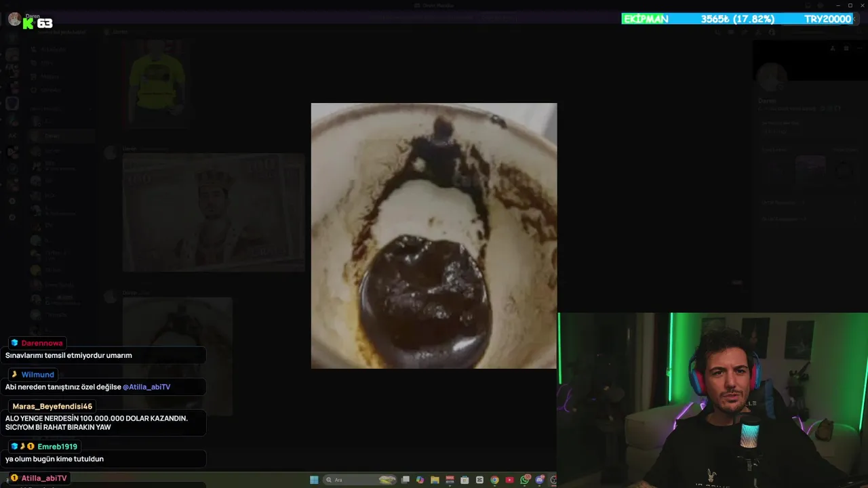Maximize the Discord window
This screenshot has width=868, height=488.
pyautogui.click(x=850, y=5)
